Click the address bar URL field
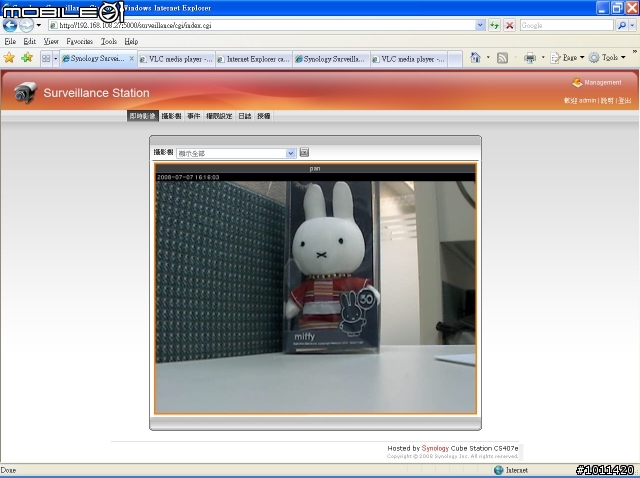The height and width of the screenshot is (478, 640). coord(261,25)
